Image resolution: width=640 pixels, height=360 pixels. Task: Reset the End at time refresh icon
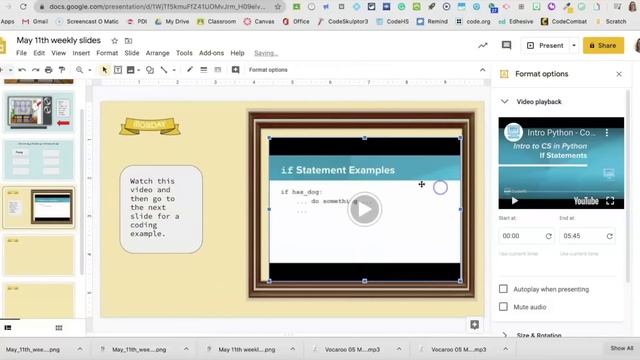pyautogui.click(x=609, y=236)
